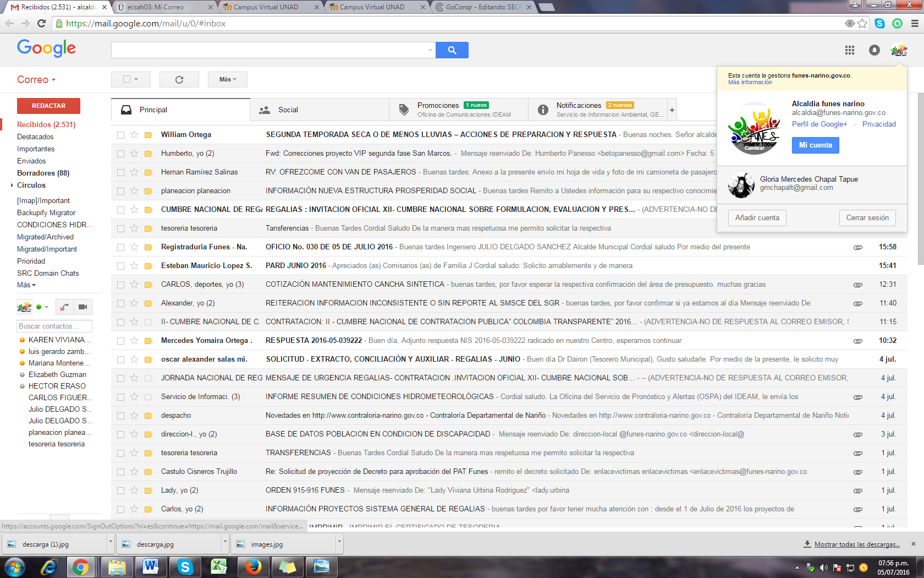Click the Buscar contactos search field

pyautogui.click(x=54, y=326)
